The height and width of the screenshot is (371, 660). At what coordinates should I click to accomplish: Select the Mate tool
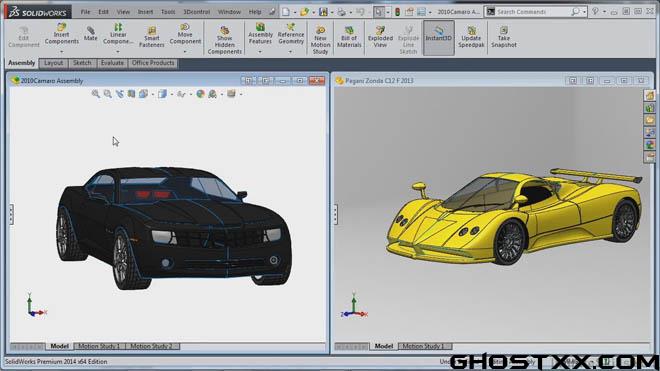(90, 34)
